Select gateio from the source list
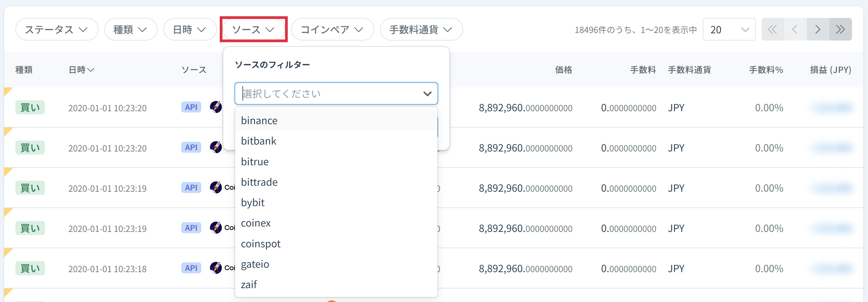 [x=336, y=264]
